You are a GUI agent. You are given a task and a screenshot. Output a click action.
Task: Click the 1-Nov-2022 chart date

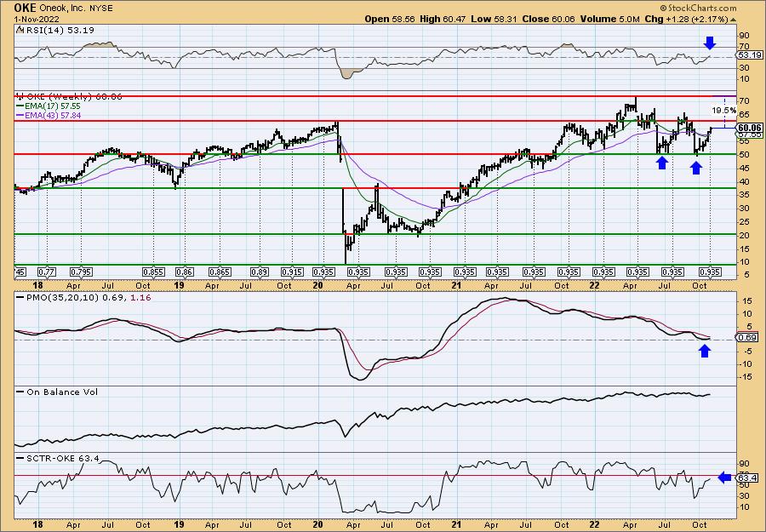(x=37, y=20)
